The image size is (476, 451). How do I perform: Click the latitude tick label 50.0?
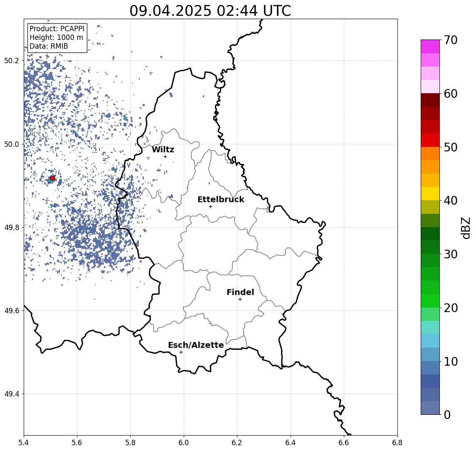11,144
